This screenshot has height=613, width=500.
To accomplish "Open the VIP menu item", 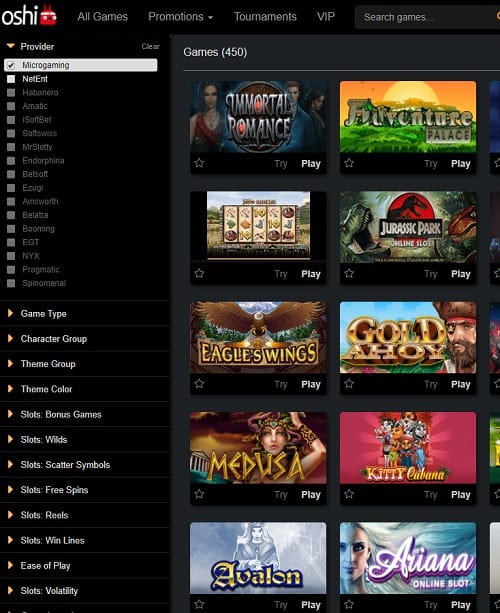I will coord(326,17).
